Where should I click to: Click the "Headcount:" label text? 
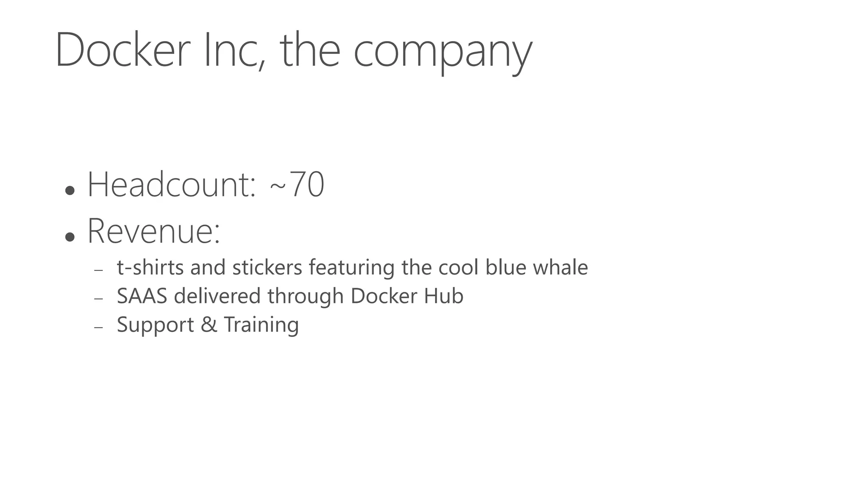171,185
